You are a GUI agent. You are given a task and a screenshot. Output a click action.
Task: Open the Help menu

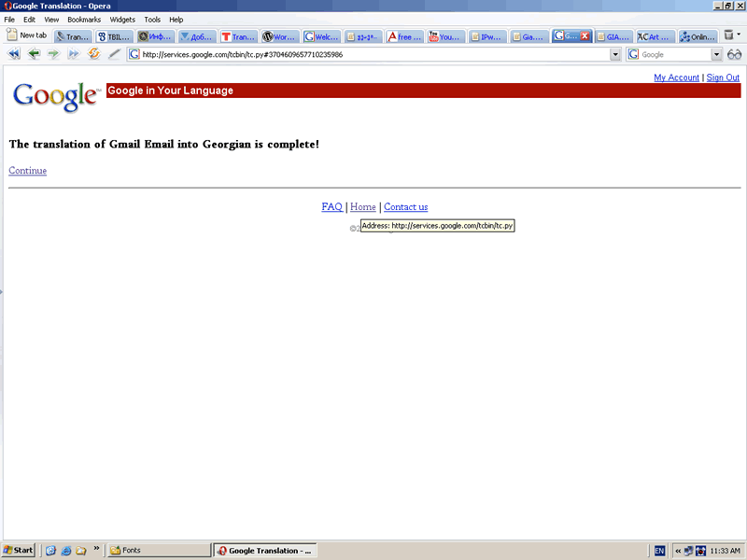click(176, 20)
